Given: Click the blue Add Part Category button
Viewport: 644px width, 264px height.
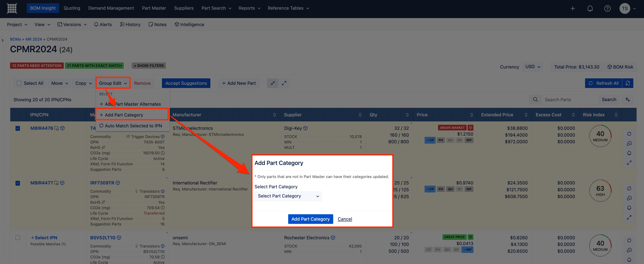Looking at the screenshot, I should coord(311,219).
